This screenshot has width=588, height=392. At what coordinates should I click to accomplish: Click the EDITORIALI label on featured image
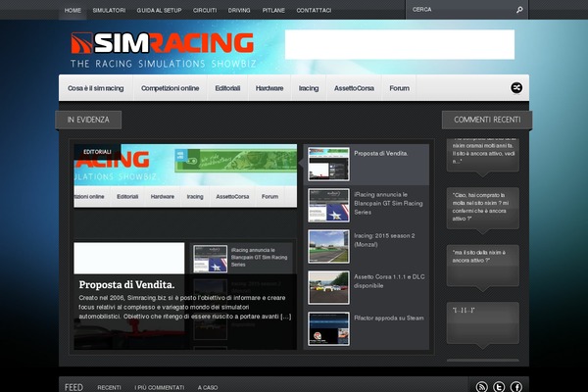(x=97, y=152)
